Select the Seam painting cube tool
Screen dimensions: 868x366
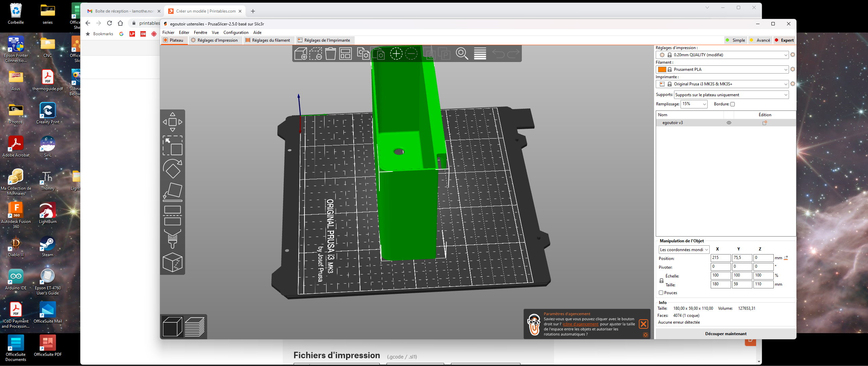click(x=173, y=262)
